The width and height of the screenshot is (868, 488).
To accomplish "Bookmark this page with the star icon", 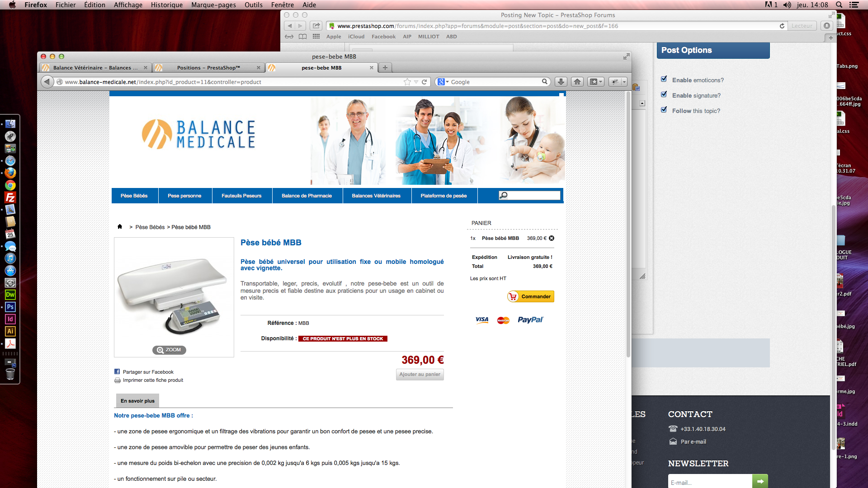I will coord(407,82).
